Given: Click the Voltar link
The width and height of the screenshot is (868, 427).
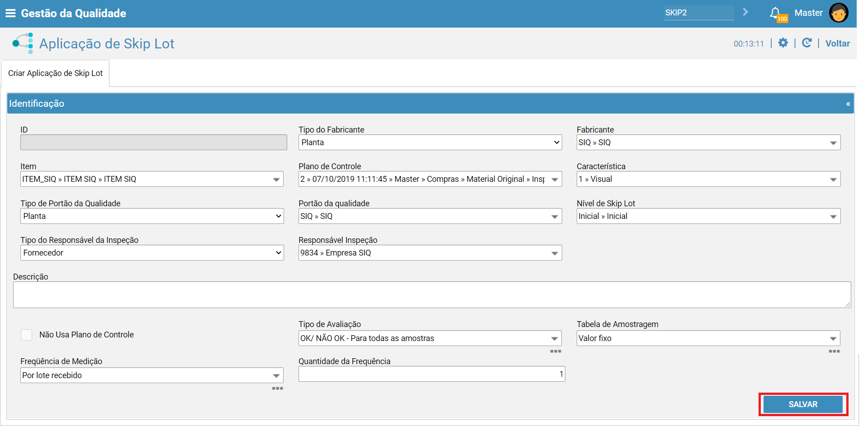Looking at the screenshot, I should pyautogui.click(x=837, y=43).
